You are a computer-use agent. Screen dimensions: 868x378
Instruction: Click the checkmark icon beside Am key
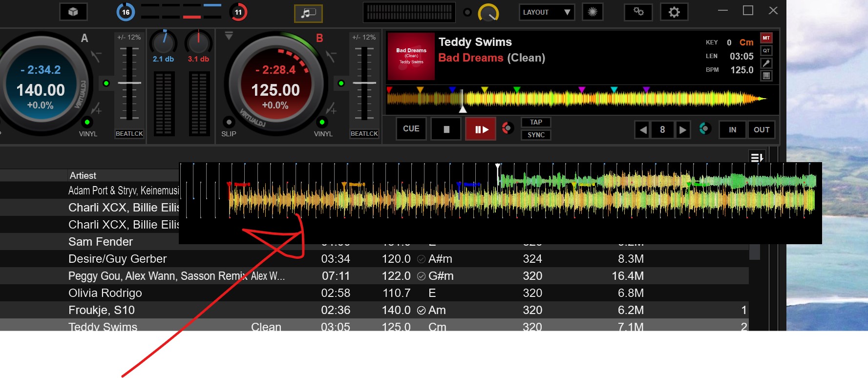(x=421, y=310)
